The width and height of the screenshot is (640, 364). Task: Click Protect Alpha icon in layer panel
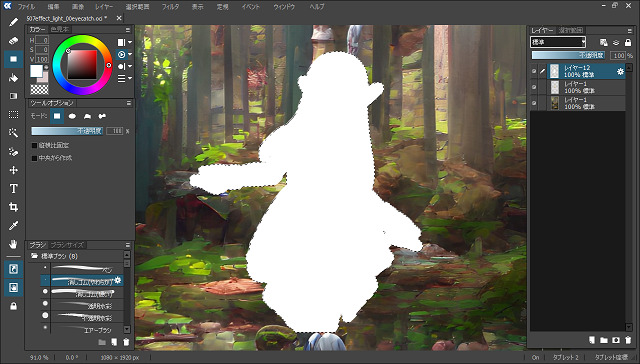[x=604, y=42]
